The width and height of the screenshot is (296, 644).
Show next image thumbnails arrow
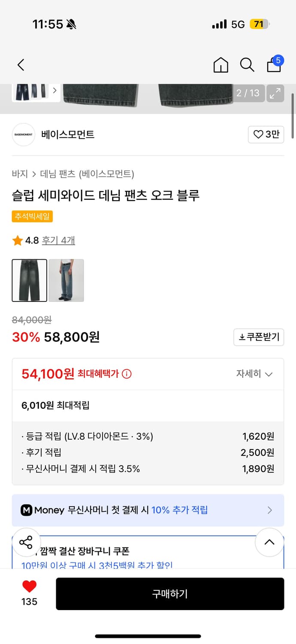pyautogui.click(x=54, y=91)
